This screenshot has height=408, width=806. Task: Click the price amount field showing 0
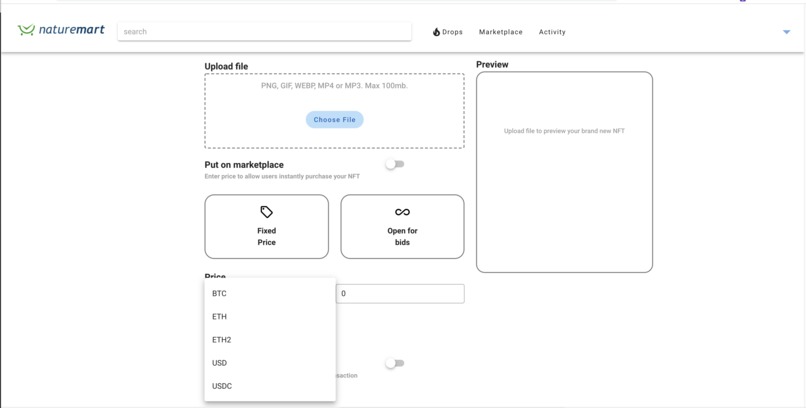point(400,293)
